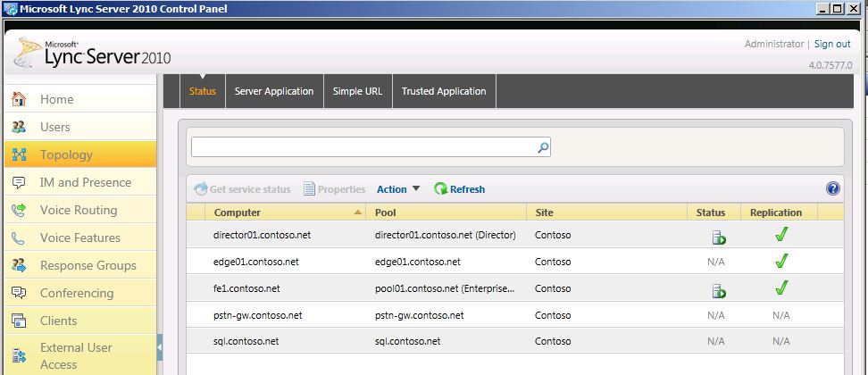Select the fe1.contoso.net computer row

[515, 288]
